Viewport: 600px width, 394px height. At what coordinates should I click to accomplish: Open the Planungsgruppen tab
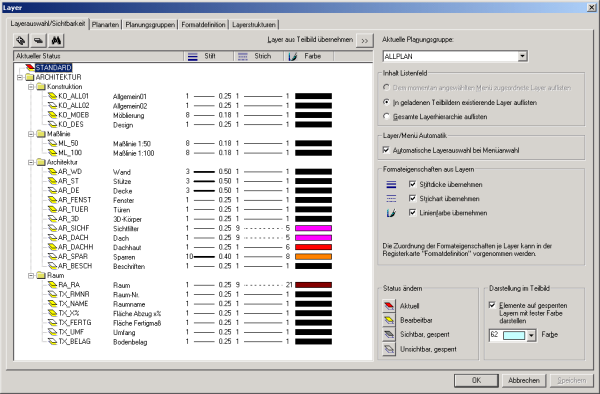pyautogui.click(x=150, y=25)
